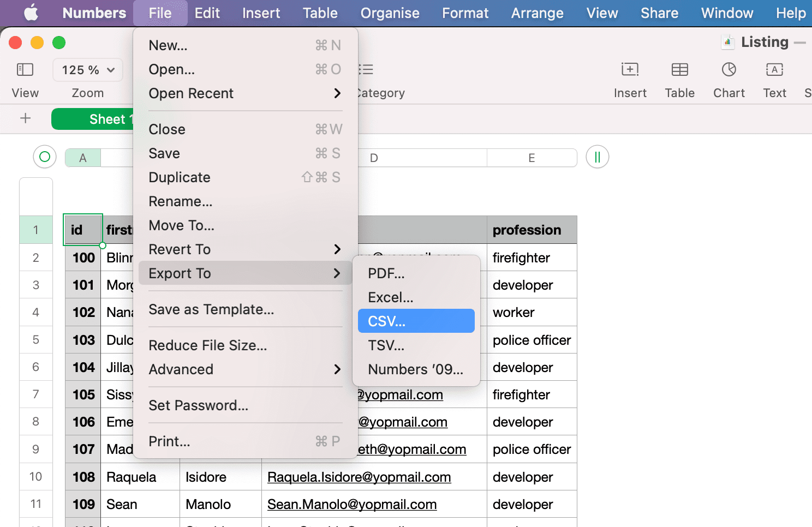Image resolution: width=812 pixels, height=527 pixels.
Task: Choose the CSV export option
Action: click(416, 321)
